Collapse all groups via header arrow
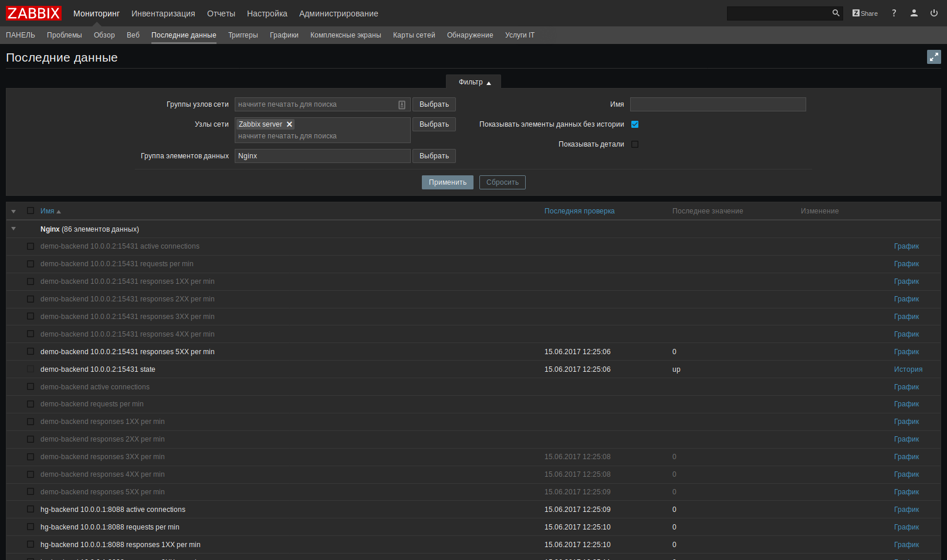Viewport: 947px width, 560px height. (13, 211)
